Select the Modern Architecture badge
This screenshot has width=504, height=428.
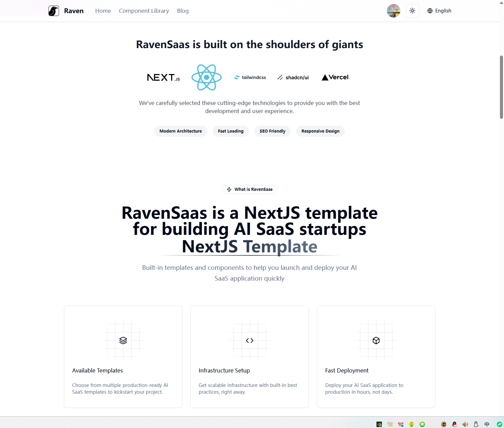[x=181, y=131]
